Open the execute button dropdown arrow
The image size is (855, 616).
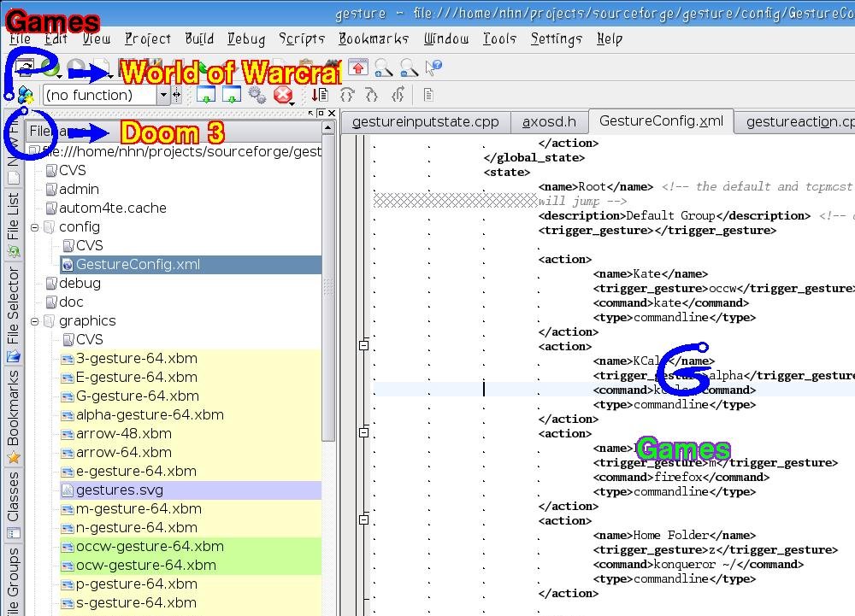coord(59,76)
